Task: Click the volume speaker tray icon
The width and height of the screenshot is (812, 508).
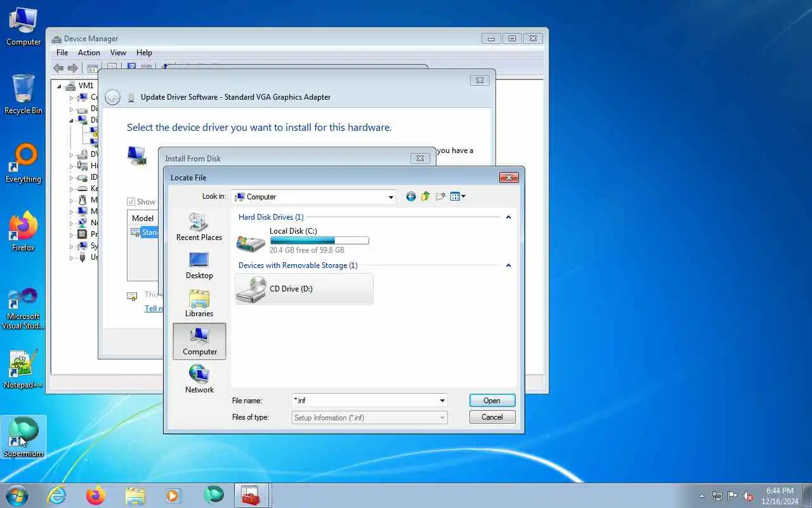Action: [x=748, y=496]
